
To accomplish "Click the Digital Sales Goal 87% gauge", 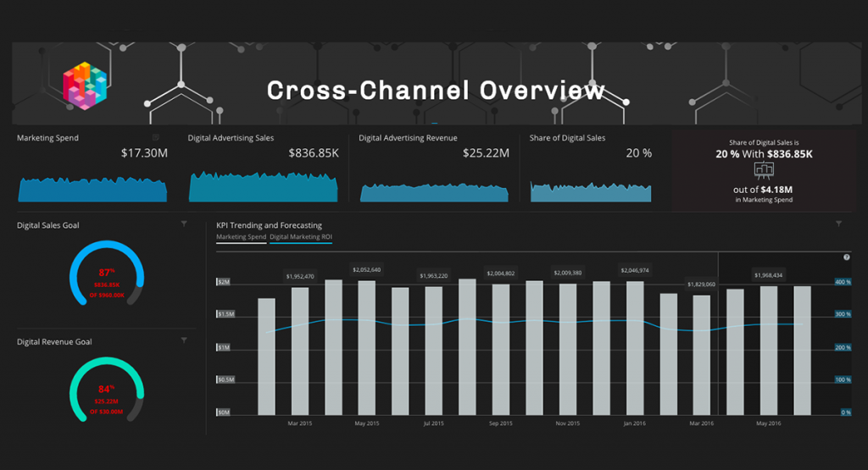I will tap(107, 274).
